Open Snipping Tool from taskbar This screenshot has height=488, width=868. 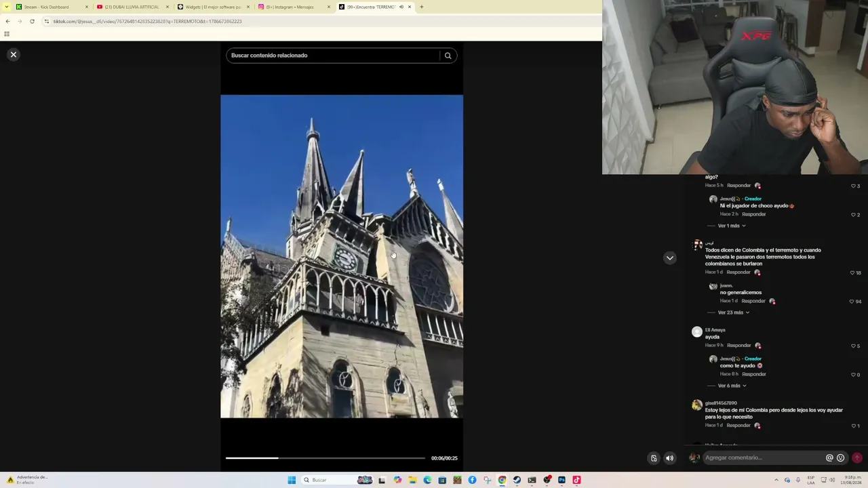click(487, 480)
